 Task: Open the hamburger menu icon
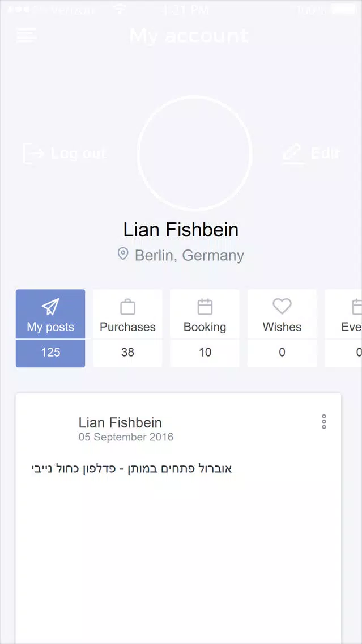click(x=27, y=35)
